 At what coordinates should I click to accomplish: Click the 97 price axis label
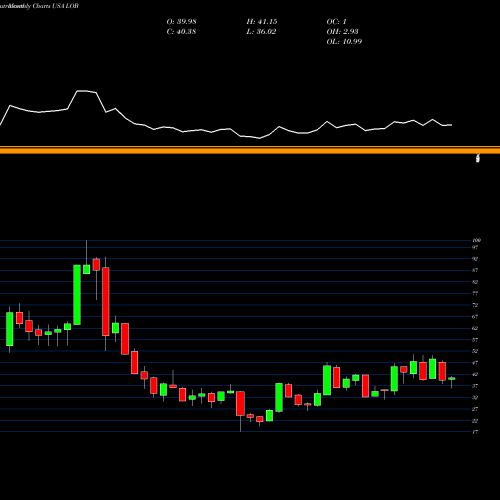[475, 247]
